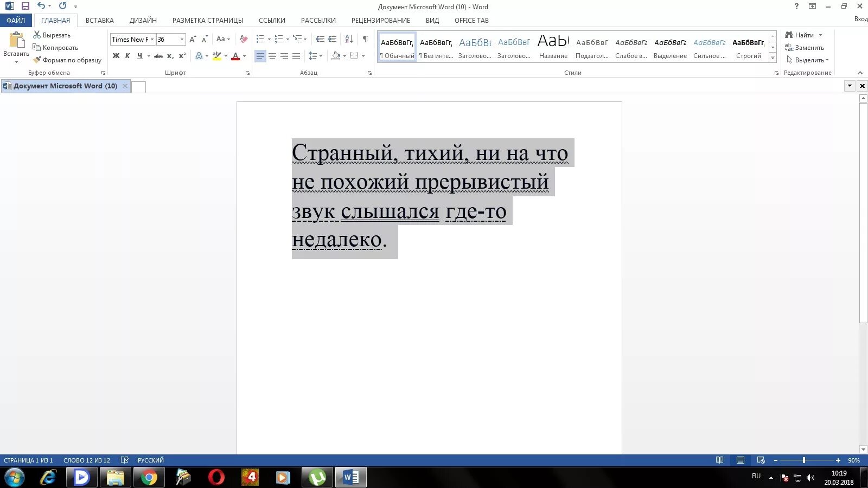
Task: Clear formatting with the eraser icon
Action: pyautogui.click(x=243, y=39)
